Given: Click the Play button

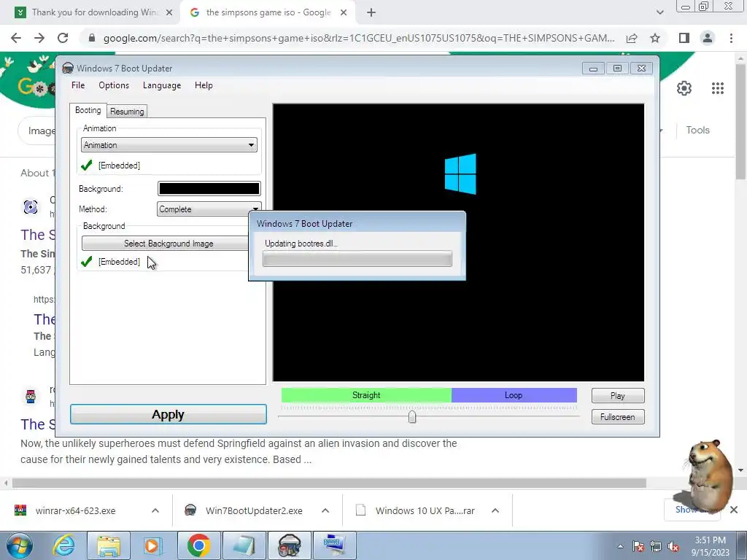Looking at the screenshot, I should [618, 396].
